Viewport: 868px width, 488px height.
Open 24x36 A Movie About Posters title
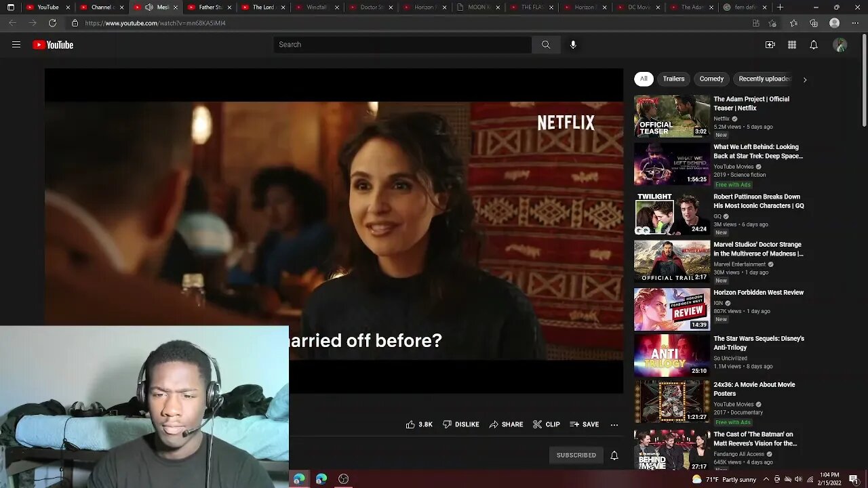pyautogui.click(x=754, y=389)
